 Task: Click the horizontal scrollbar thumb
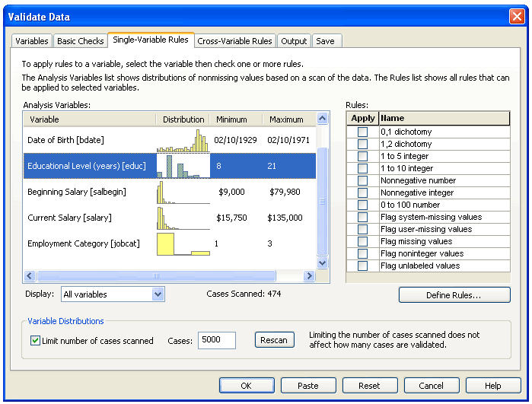pos(156,275)
